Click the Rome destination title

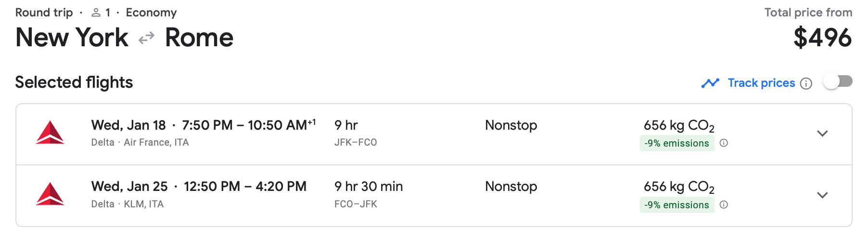(x=199, y=38)
